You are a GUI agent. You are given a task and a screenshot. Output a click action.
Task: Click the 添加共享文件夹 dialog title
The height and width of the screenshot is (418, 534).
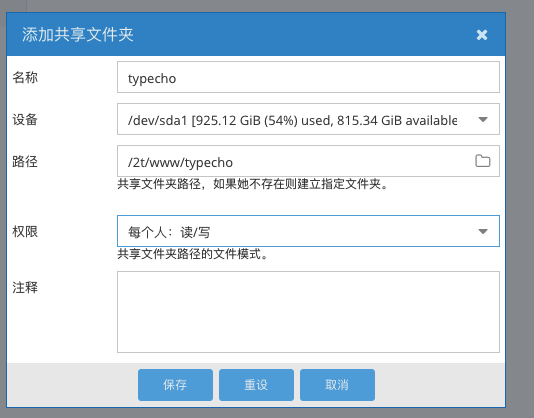tap(78, 34)
